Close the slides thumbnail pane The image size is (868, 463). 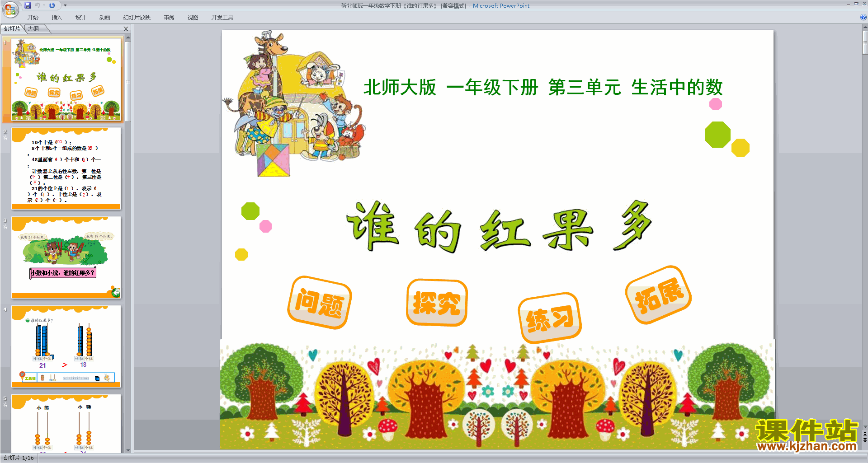tap(126, 29)
